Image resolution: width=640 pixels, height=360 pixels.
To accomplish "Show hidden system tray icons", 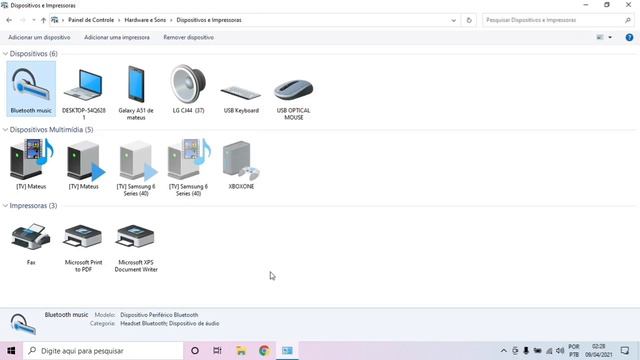I will coord(504,351).
